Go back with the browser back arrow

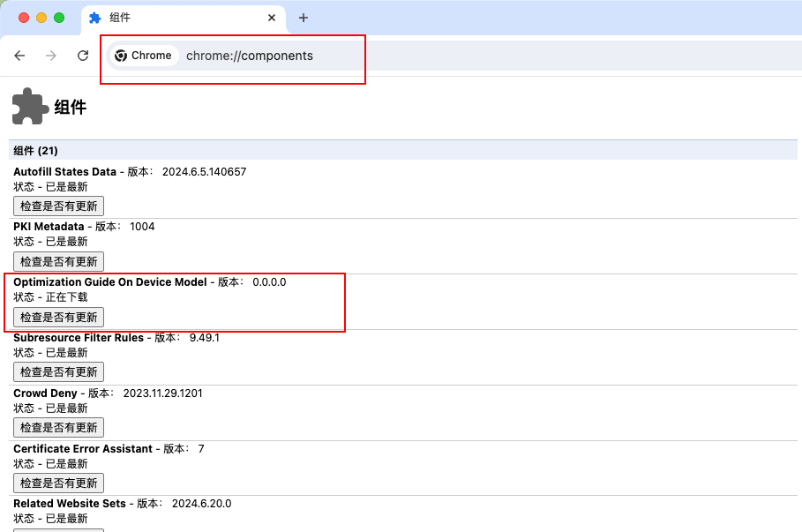(19, 56)
